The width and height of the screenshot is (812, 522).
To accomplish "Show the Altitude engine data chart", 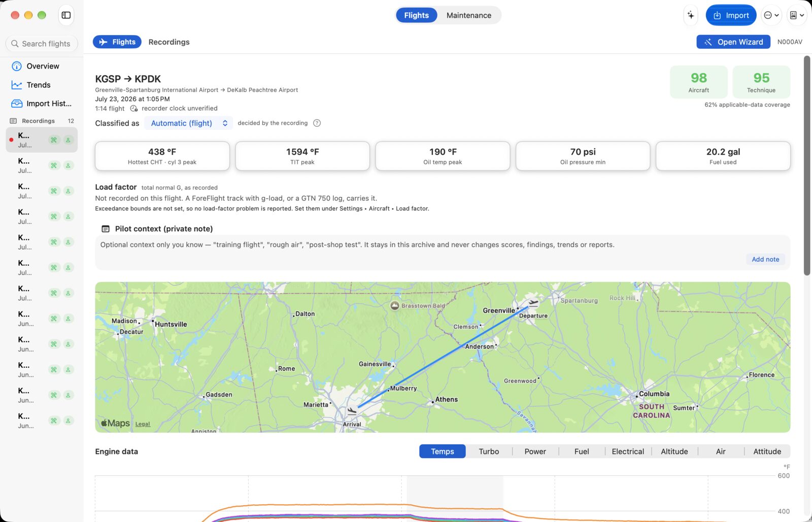I will click(674, 451).
